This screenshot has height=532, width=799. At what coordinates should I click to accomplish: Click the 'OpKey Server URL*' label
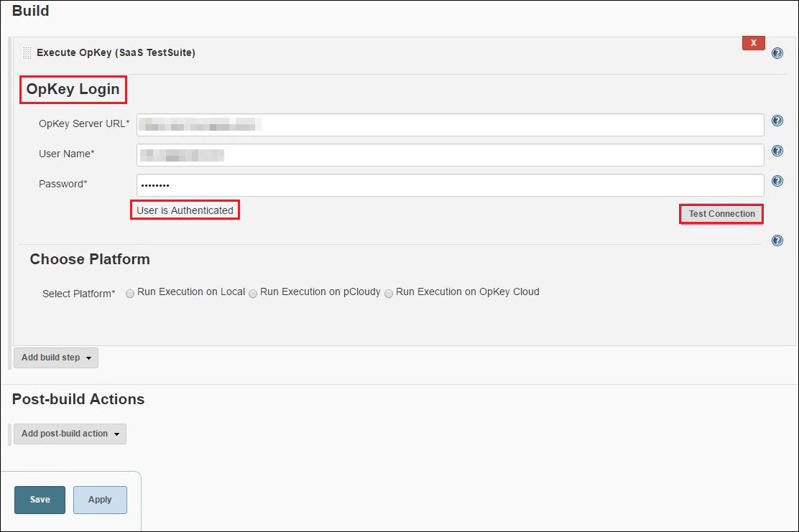coord(84,123)
